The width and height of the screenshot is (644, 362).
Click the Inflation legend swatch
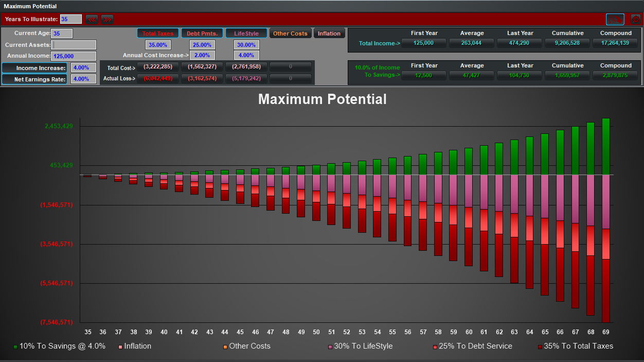120,347
